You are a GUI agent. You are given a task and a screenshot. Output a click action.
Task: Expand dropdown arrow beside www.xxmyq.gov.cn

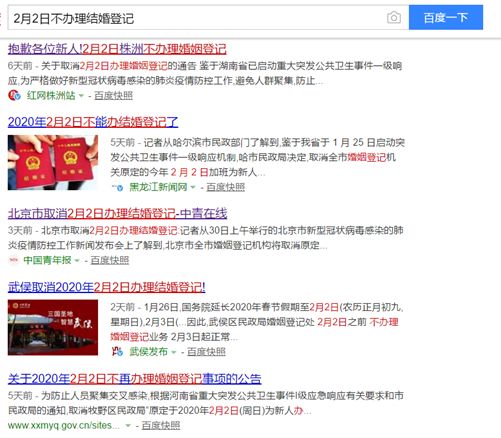tap(128, 425)
